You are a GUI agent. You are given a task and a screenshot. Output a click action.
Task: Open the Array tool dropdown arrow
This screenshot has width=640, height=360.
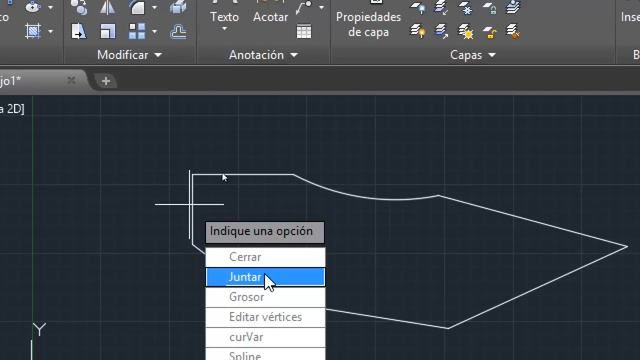(154, 31)
